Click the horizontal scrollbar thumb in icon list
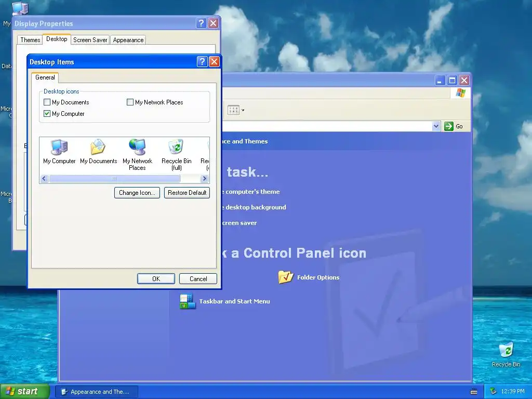This screenshot has height=399, width=532. 114,179
